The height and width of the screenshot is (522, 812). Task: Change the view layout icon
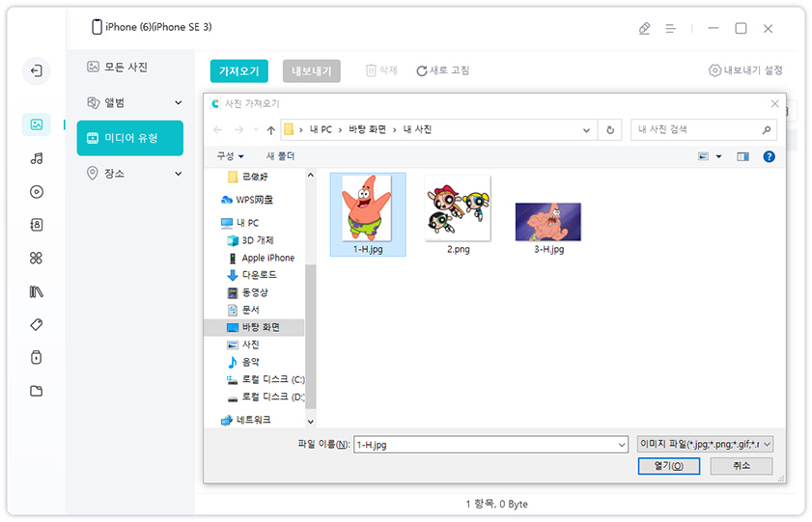[x=703, y=156]
